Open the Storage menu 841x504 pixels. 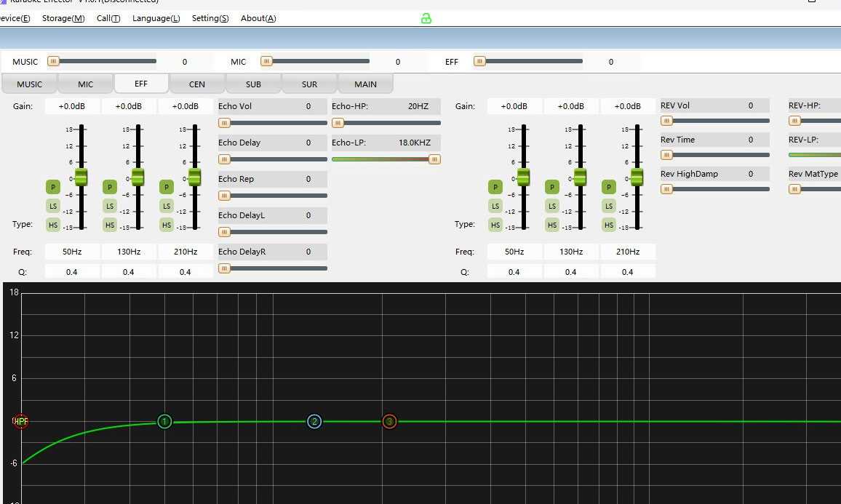click(63, 18)
